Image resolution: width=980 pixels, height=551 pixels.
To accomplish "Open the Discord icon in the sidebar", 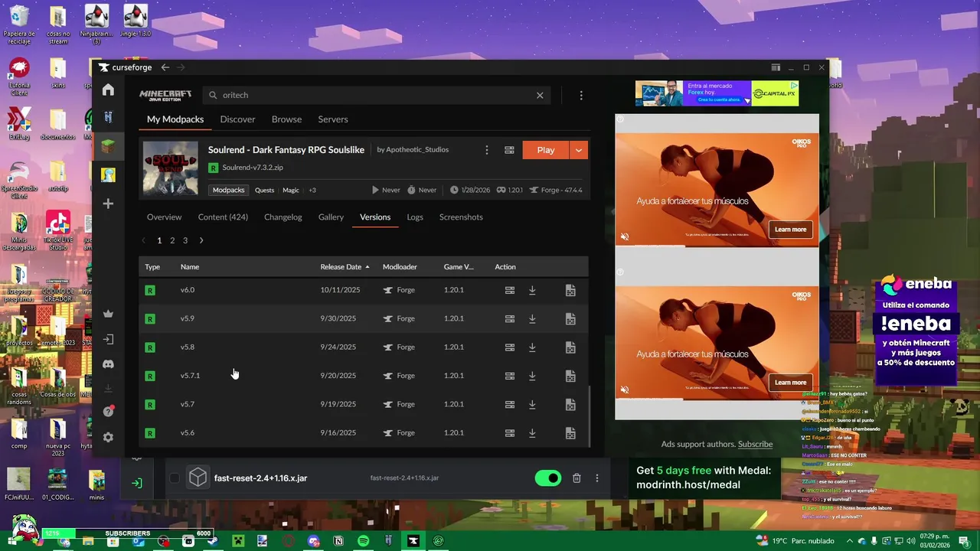I will point(108,364).
